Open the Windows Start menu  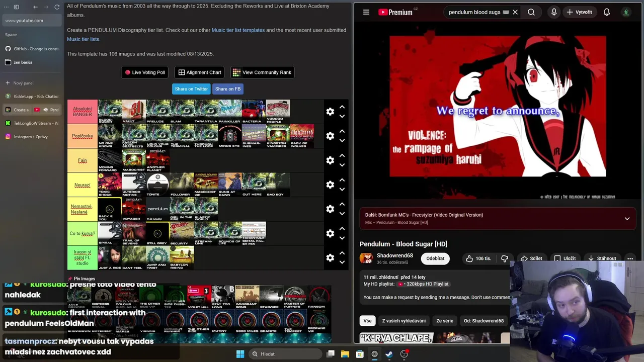[240, 354]
